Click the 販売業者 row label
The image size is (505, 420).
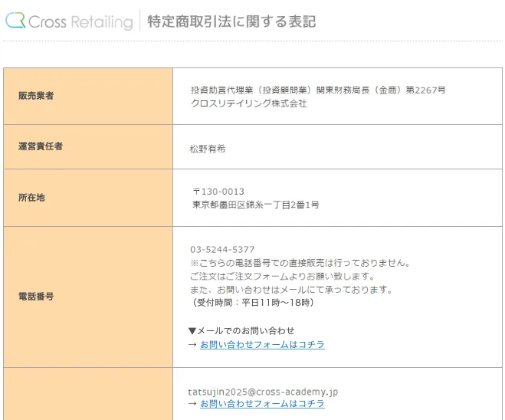pos(36,96)
